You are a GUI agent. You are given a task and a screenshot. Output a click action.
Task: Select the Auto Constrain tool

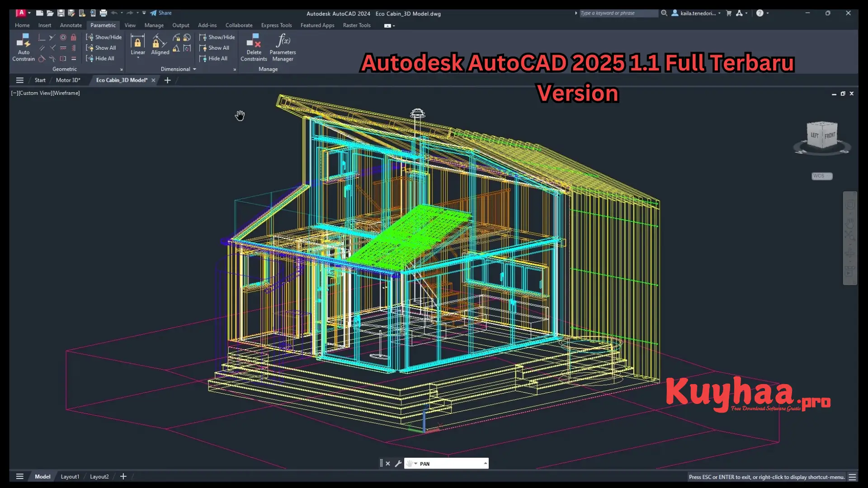pos(23,47)
